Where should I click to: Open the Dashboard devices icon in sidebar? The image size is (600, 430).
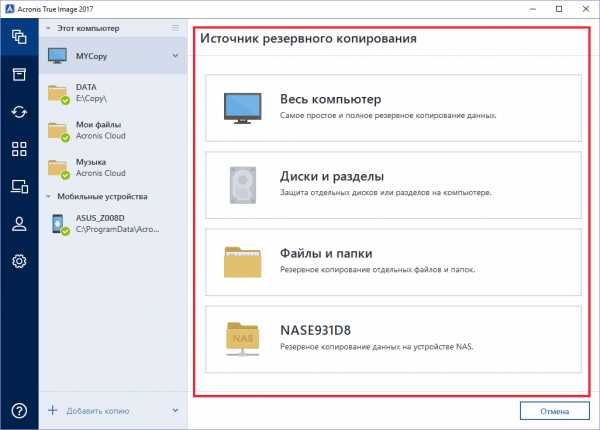pos(18,186)
